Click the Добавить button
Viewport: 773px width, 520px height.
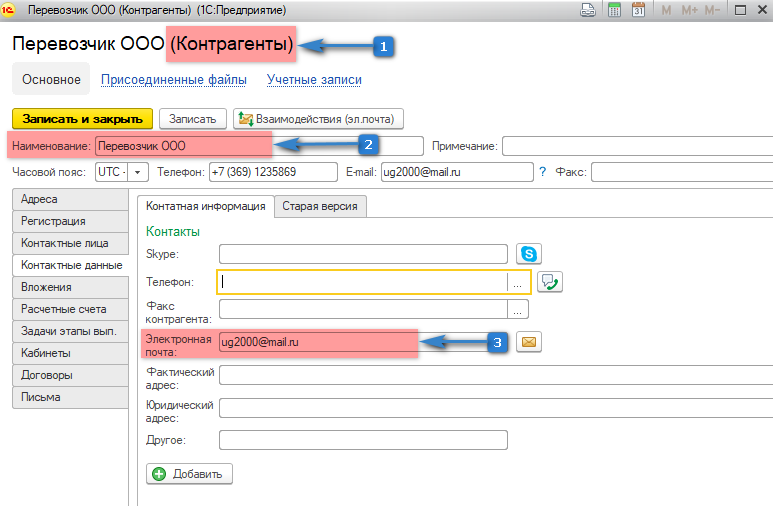[x=190, y=473]
